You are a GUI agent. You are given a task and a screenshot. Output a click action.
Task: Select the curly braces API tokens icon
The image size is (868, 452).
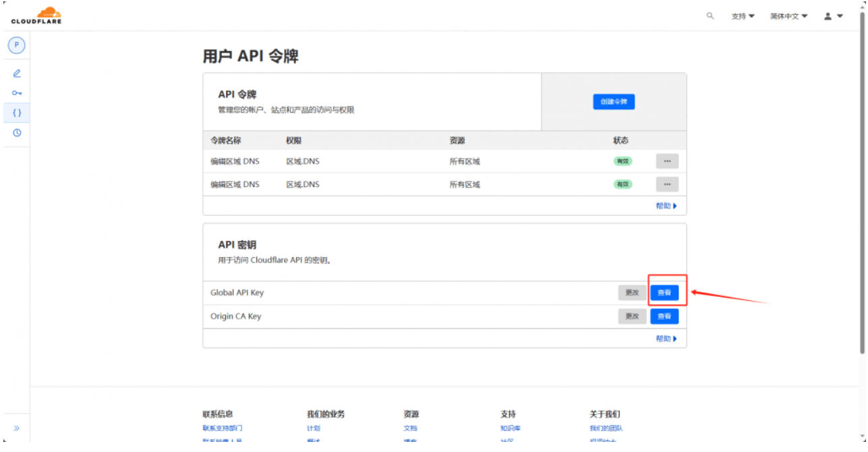[x=17, y=113]
